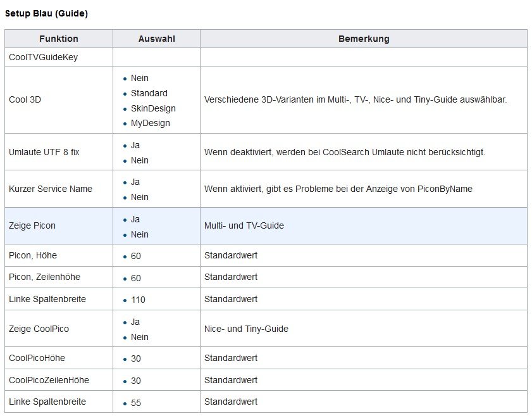Click the "Funktion" column header
This screenshot has width=532, height=418.
[x=58, y=39]
